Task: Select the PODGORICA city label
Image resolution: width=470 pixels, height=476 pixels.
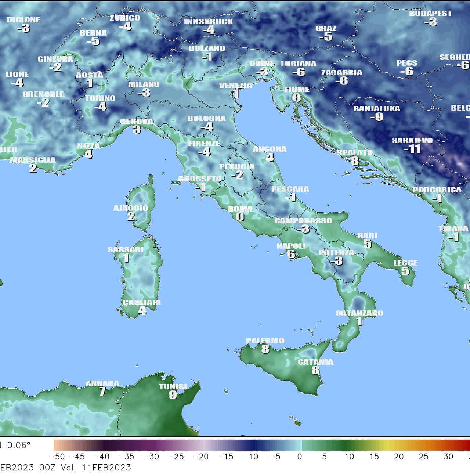Action: [x=437, y=190]
